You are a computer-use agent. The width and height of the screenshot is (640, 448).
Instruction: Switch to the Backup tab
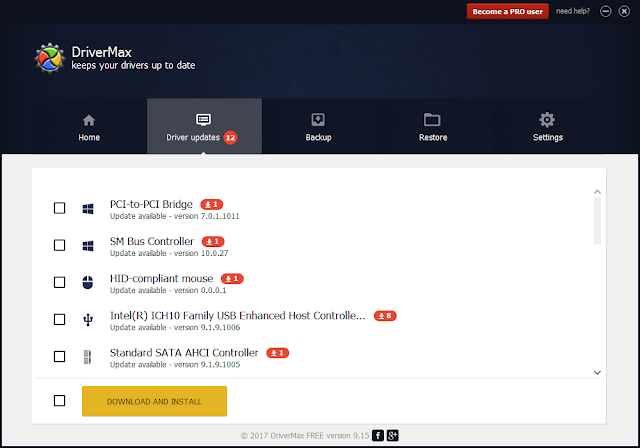coord(318,126)
